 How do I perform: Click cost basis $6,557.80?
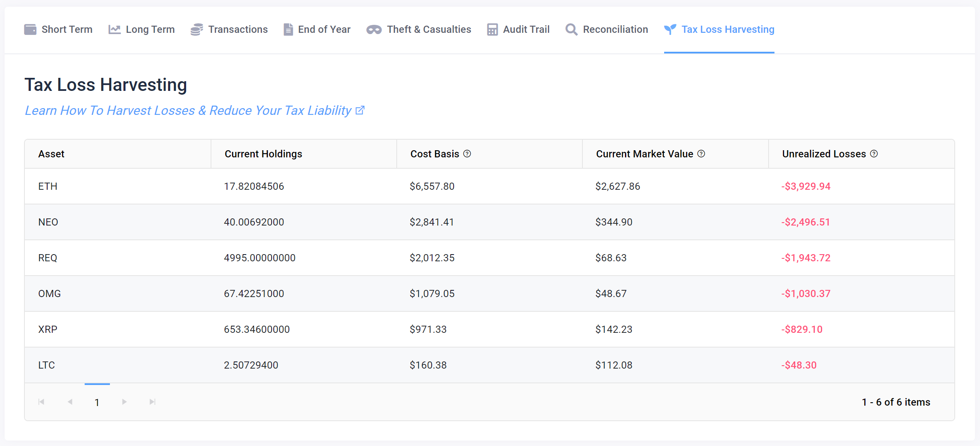[432, 186]
